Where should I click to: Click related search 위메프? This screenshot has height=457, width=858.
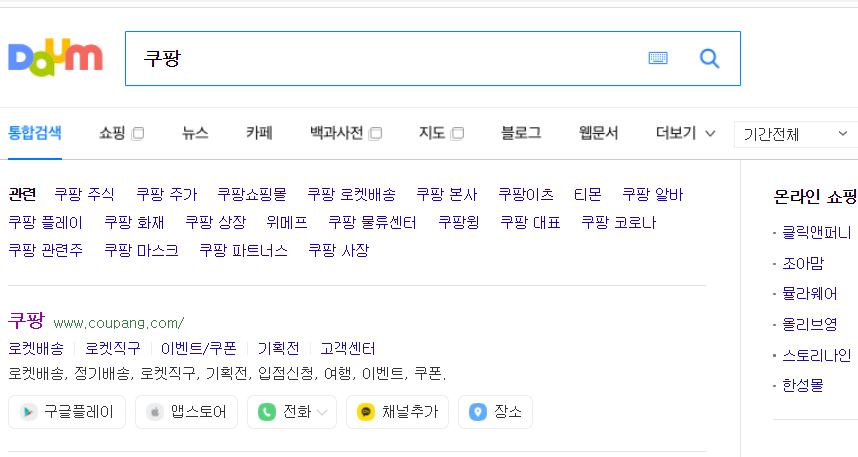click(x=287, y=222)
